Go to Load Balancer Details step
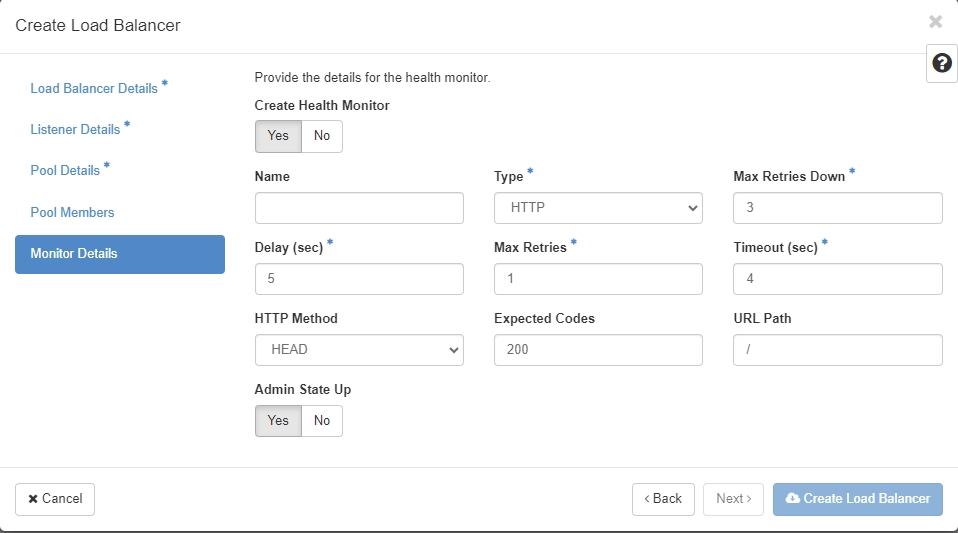The image size is (958, 533). (x=94, y=88)
